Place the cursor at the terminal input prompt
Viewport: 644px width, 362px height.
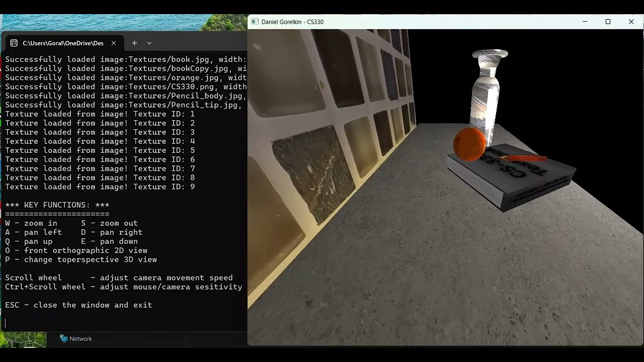tap(6, 323)
